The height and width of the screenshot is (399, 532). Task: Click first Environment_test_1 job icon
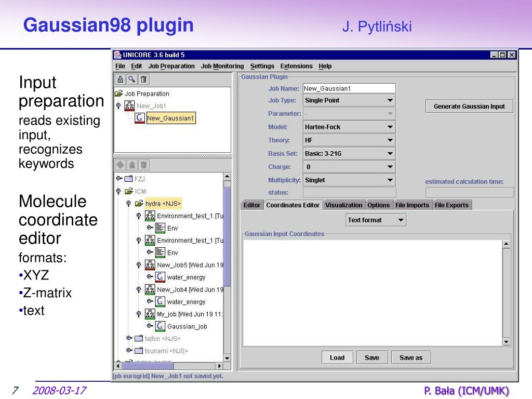(x=150, y=216)
